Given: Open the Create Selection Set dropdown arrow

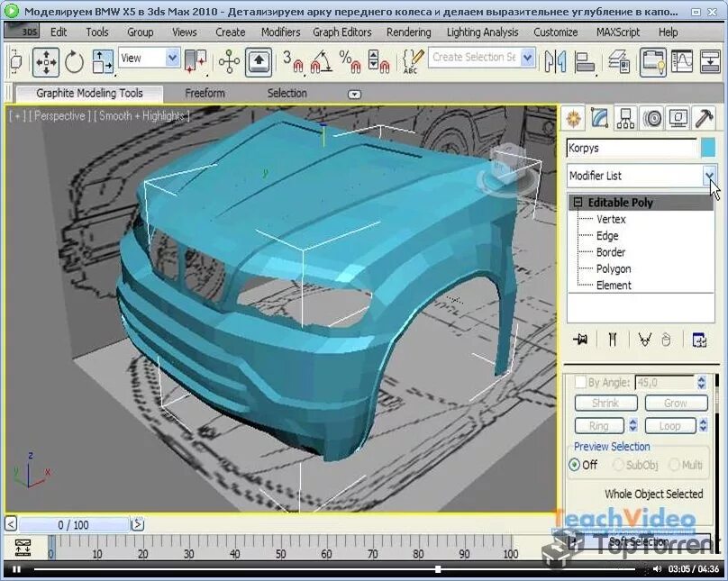Looking at the screenshot, I should pyautogui.click(x=527, y=58).
